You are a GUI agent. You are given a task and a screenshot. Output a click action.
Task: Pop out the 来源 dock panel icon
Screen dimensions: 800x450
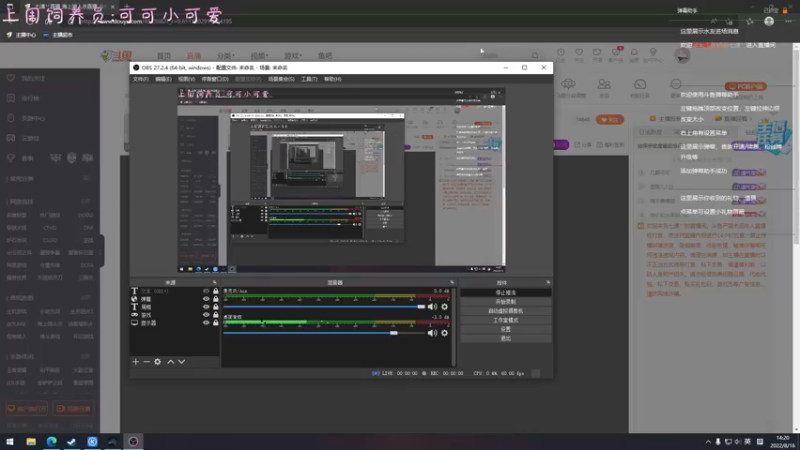[x=214, y=282]
